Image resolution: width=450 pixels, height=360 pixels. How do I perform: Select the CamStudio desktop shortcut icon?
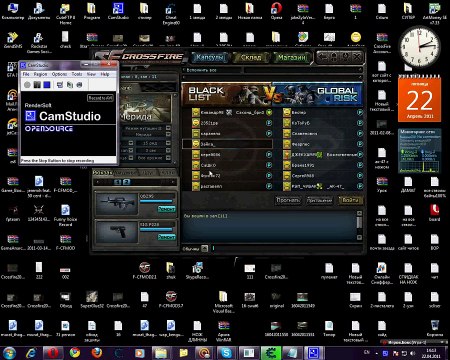[x=118, y=11]
